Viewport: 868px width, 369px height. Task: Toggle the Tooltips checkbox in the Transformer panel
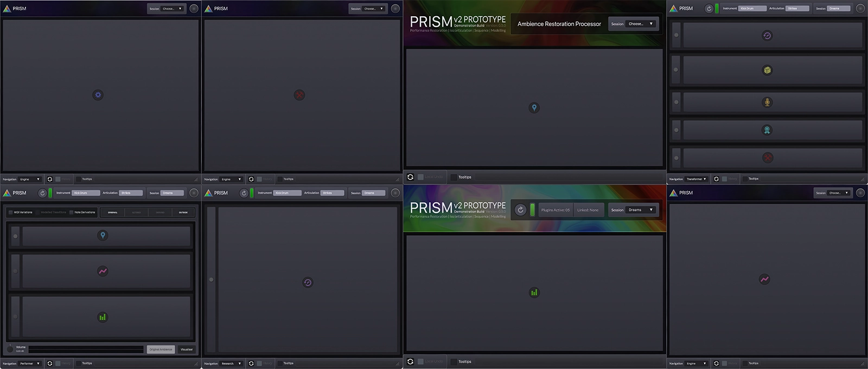(745, 179)
